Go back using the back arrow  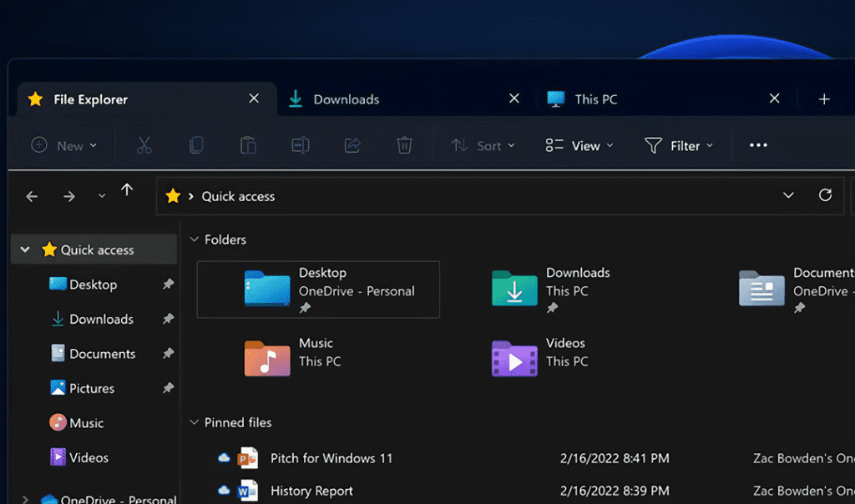32,196
